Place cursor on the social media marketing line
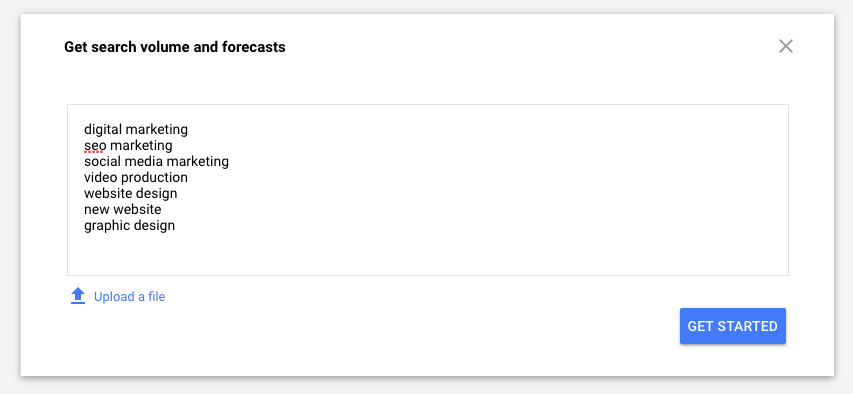 156,162
